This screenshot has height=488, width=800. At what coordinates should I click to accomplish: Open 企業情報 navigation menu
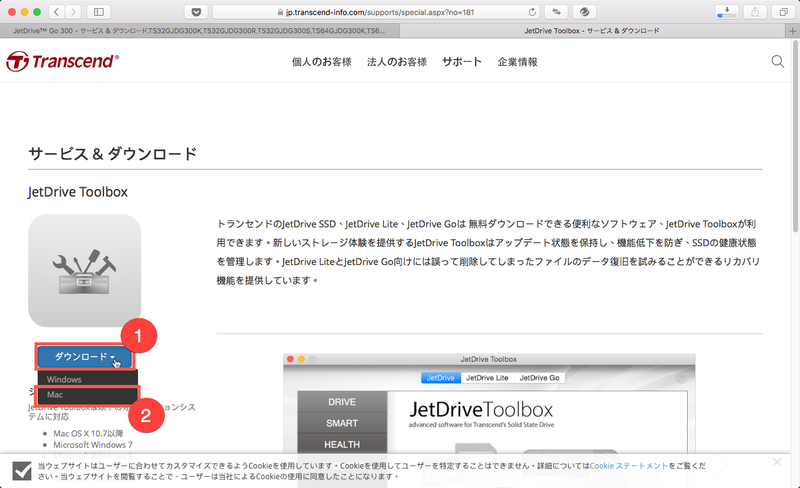517,62
